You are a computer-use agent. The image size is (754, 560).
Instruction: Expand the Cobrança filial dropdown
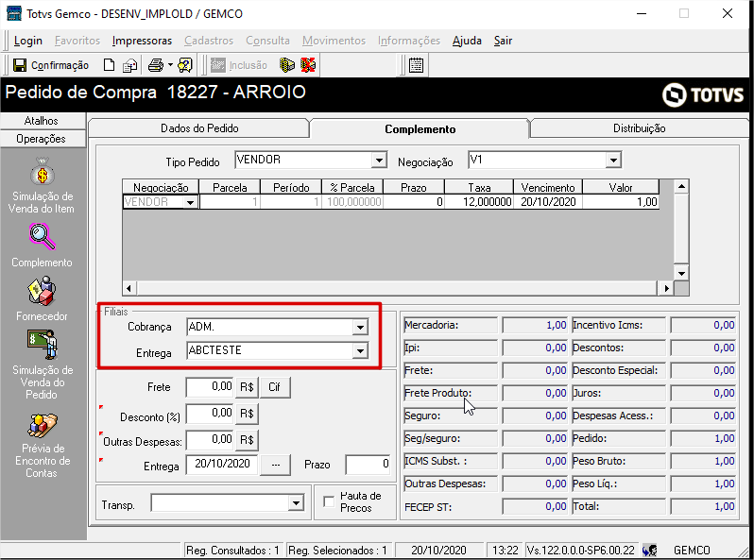coord(360,328)
